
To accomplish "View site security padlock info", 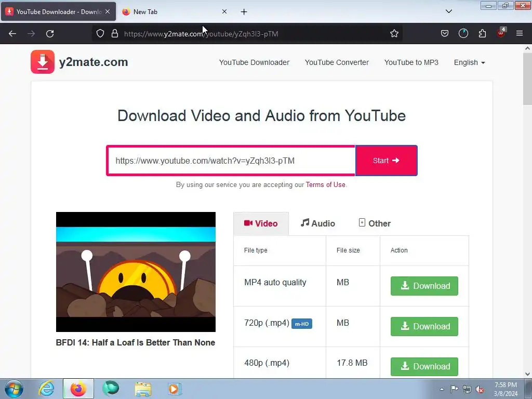I will (x=115, y=34).
